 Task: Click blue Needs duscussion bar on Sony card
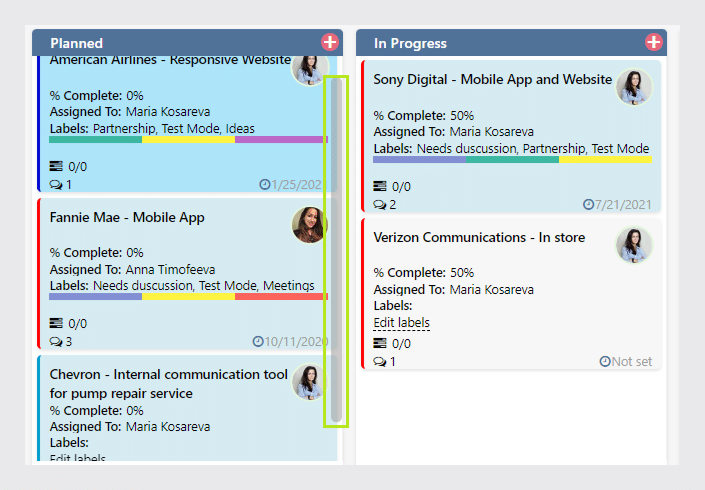[x=419, y=160]
